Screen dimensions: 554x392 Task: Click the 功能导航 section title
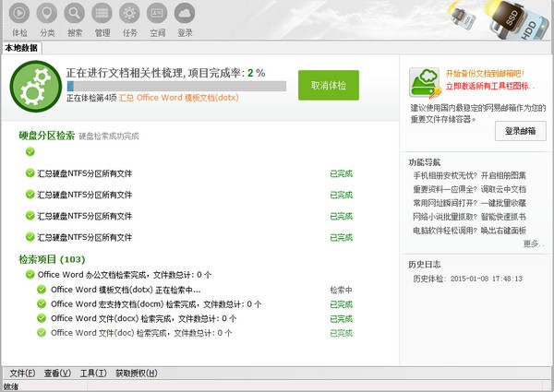click(425, 162)
